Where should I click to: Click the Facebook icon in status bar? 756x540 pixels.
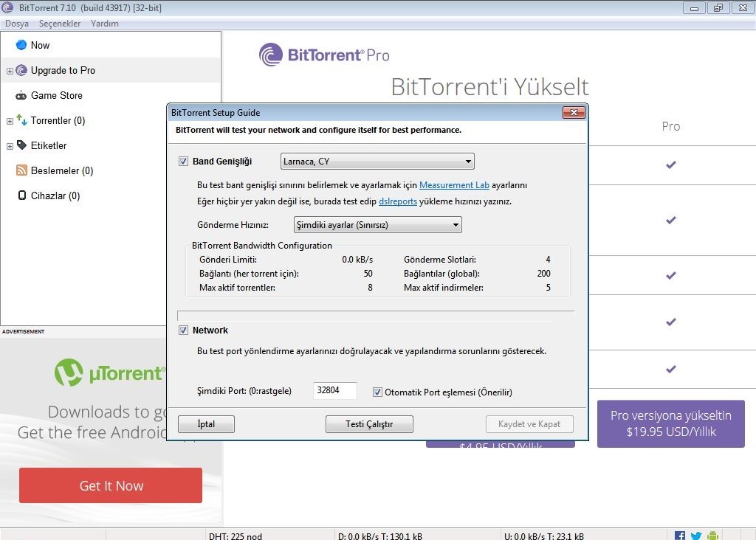(680, 536)
